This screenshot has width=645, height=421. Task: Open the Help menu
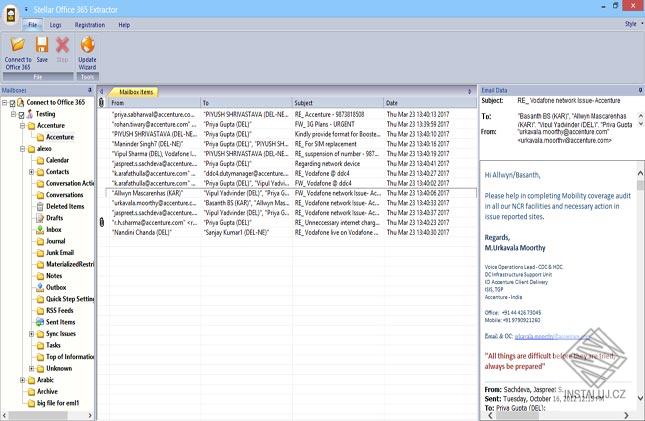tap(124, 25)
